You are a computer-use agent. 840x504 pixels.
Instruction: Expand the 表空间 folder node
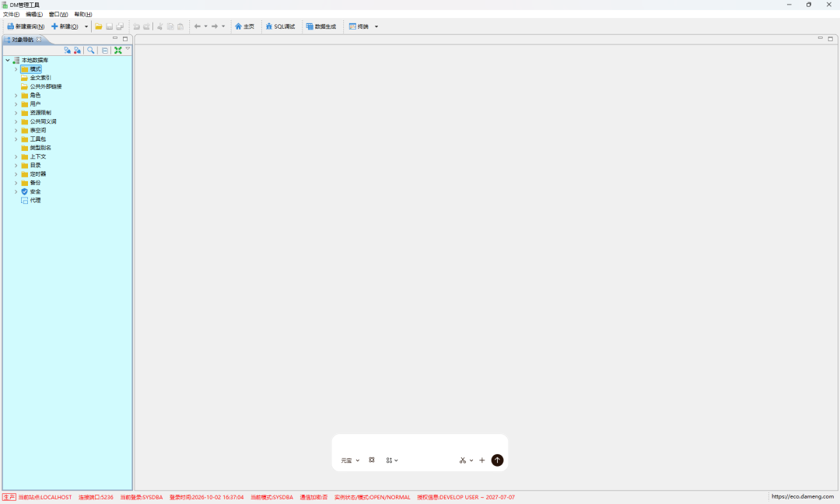pos(16,130)
